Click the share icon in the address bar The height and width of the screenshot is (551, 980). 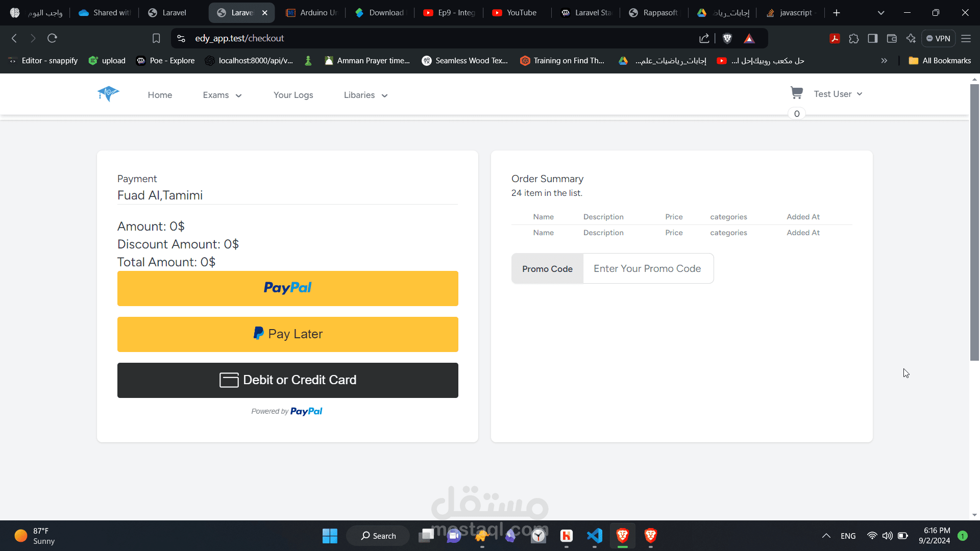704,38
